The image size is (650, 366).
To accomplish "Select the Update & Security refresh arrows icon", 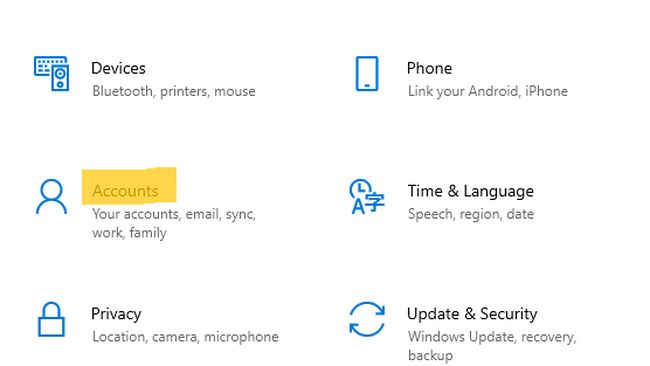I will click(x=367, y=319).
